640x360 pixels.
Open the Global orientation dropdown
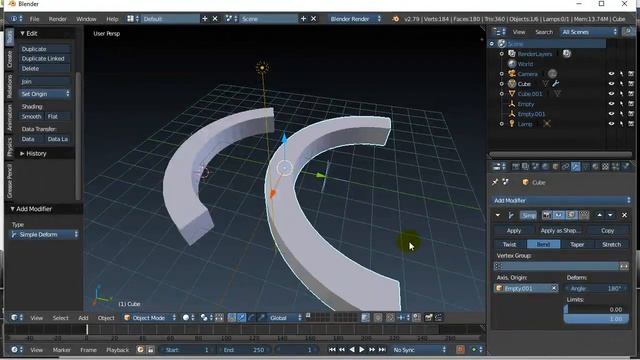285,318
